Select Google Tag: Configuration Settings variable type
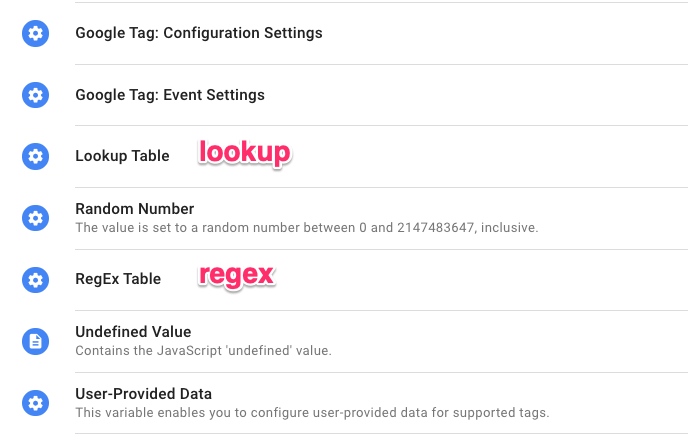The image size is (688, 444). (x=199, y=33)
